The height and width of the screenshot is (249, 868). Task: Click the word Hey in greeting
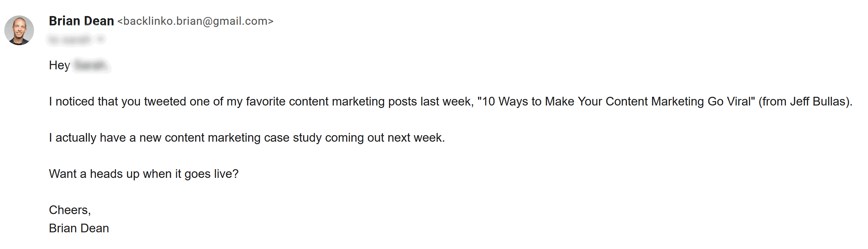tap(59, 65)
